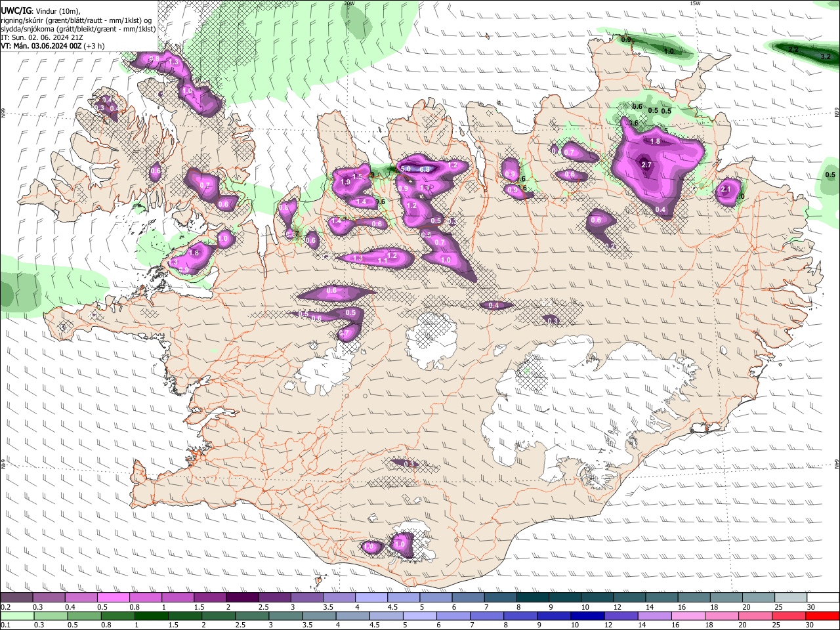Click the 4.5 label in upper legend row
Image resolution: width=840 pixels, height=630 pixels.
[392, 607]
